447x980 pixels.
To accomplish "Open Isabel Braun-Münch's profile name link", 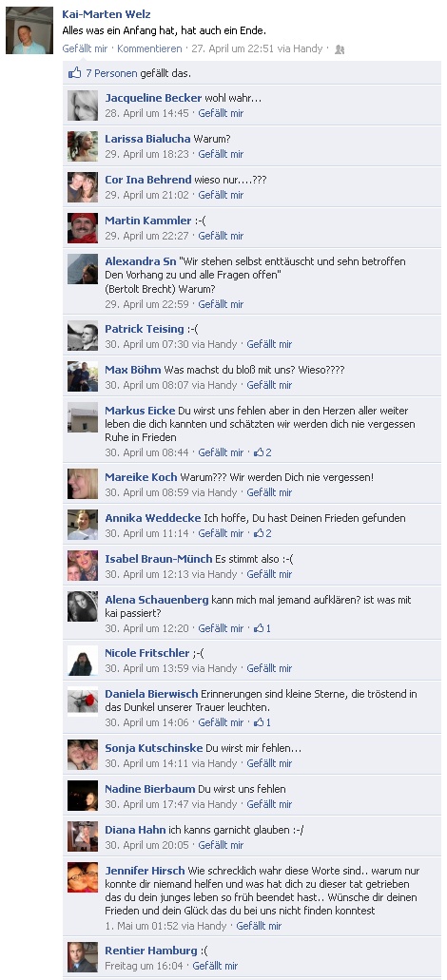I will pyautogui.click(x=158, y=559).
